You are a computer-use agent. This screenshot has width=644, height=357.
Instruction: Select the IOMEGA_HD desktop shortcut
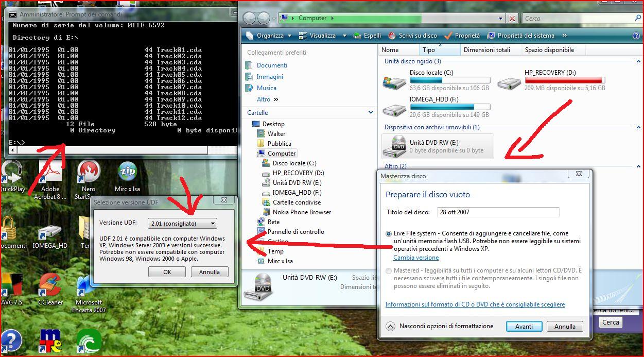click(50, 237)
